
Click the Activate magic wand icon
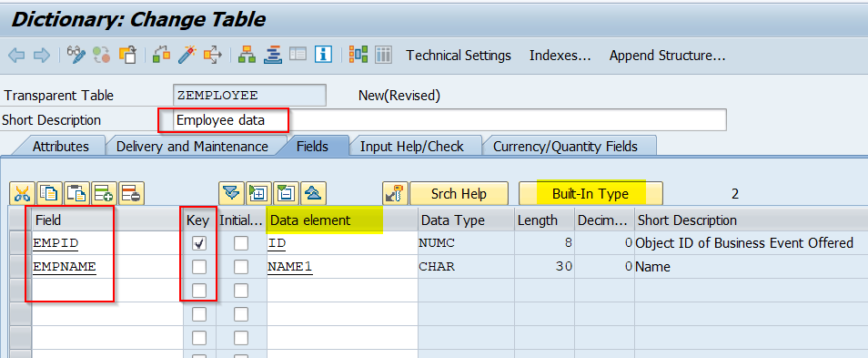point(187,55)
